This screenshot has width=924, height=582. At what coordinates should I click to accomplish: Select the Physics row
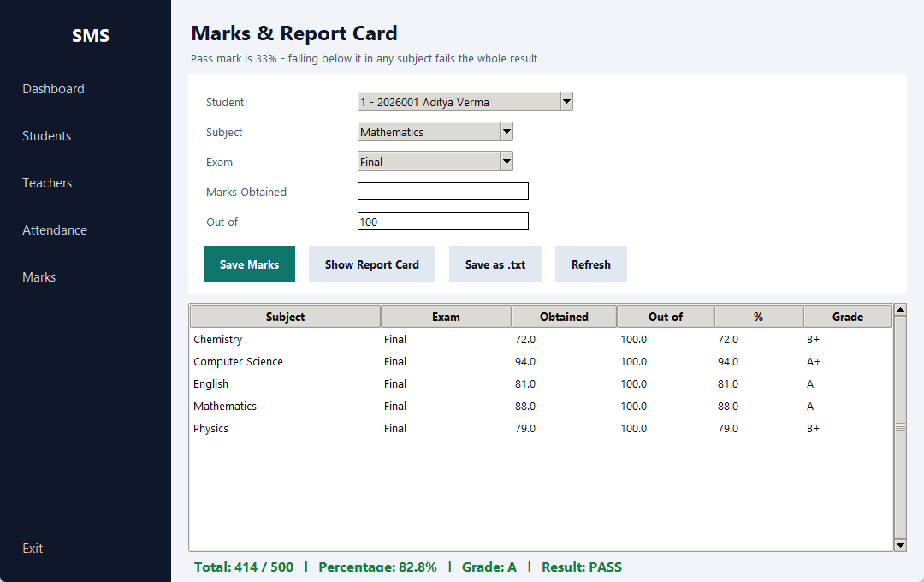point(541,429)
